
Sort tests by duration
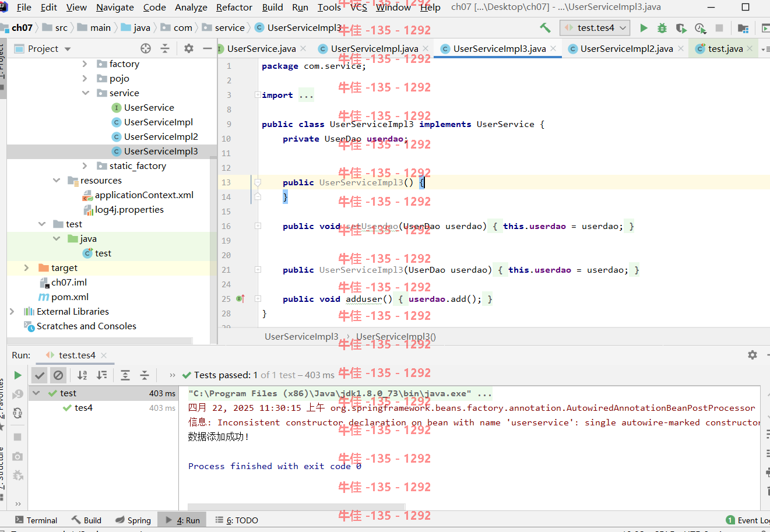(x=102, y=375)
